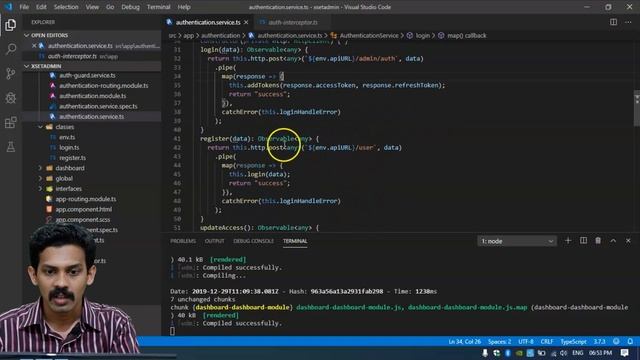
Task: Maximize the panel with the up chevron
Action: click(x=613, y=241)
